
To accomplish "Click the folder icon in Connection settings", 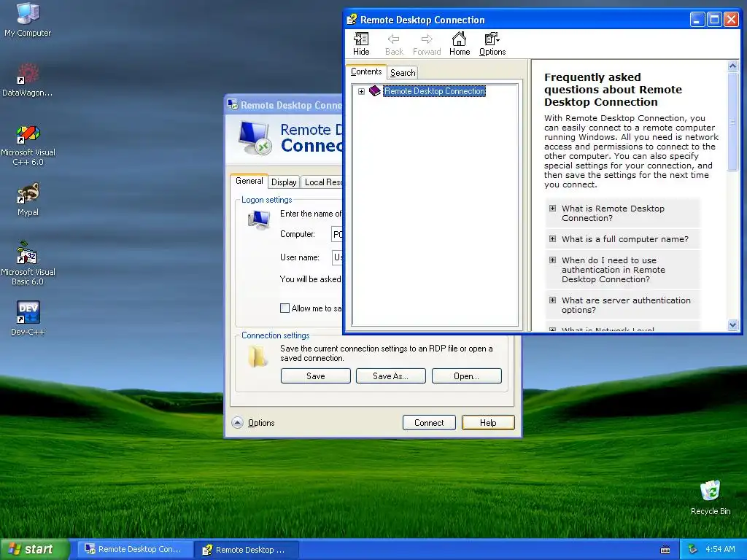I will tap(258, 356).
